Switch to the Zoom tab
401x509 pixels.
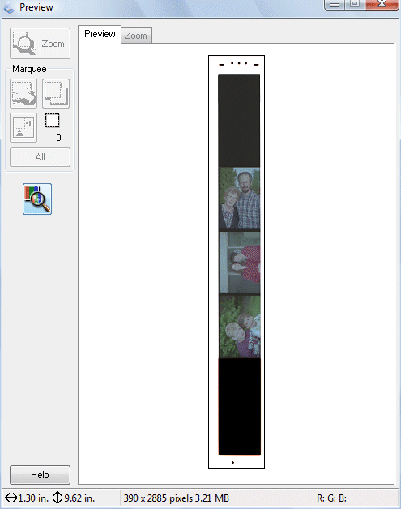click(136, 36)
